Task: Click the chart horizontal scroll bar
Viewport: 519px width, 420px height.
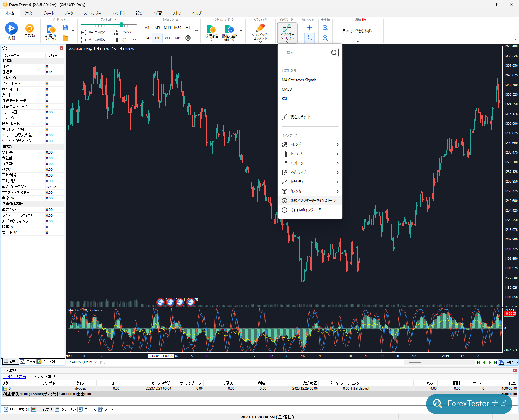Action: pyautogui.click(x=439, y=363)
